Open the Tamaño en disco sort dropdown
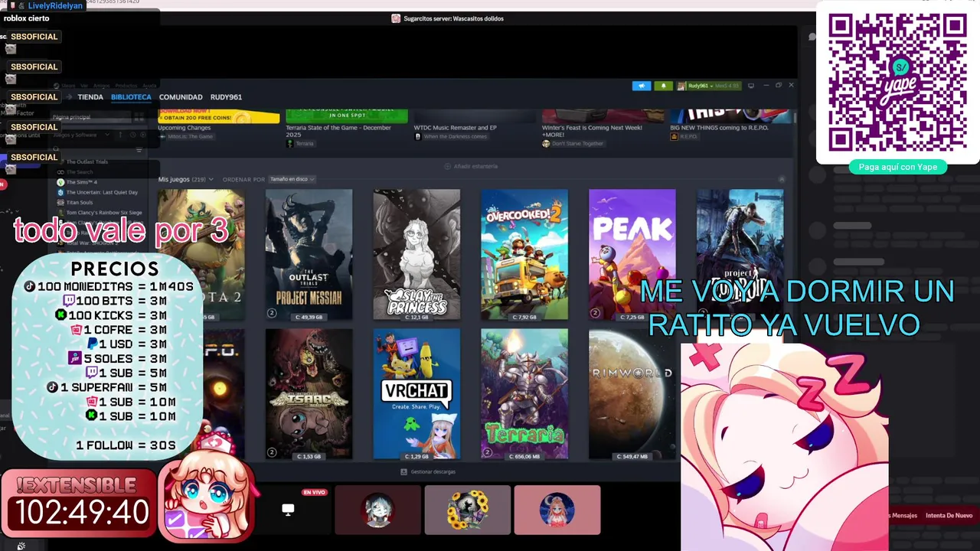Screen dimensions: 980x551 291,179
